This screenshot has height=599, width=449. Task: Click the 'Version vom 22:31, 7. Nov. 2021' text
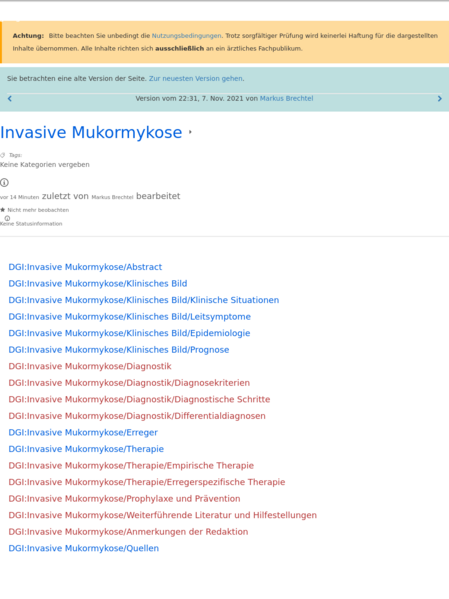[x=189, y=98]
